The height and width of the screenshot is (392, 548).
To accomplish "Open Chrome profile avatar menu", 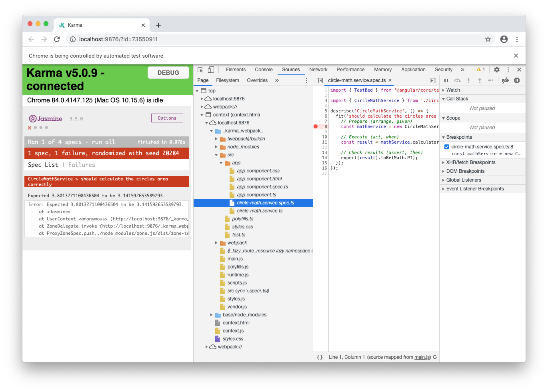I will pyautogui.click(x=504, y=39).
